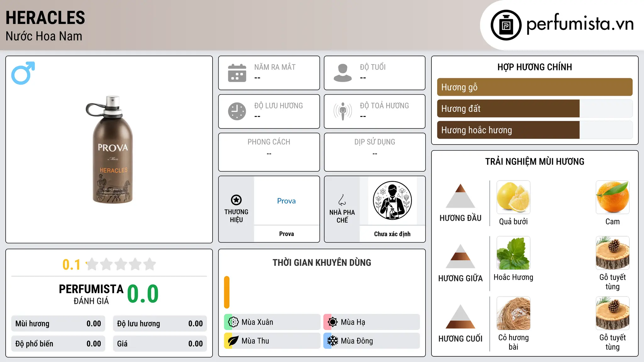The image size is (644, 362).
Task: Open the Gỗ tuyết tùng middle note image
Action: (613, 253)
